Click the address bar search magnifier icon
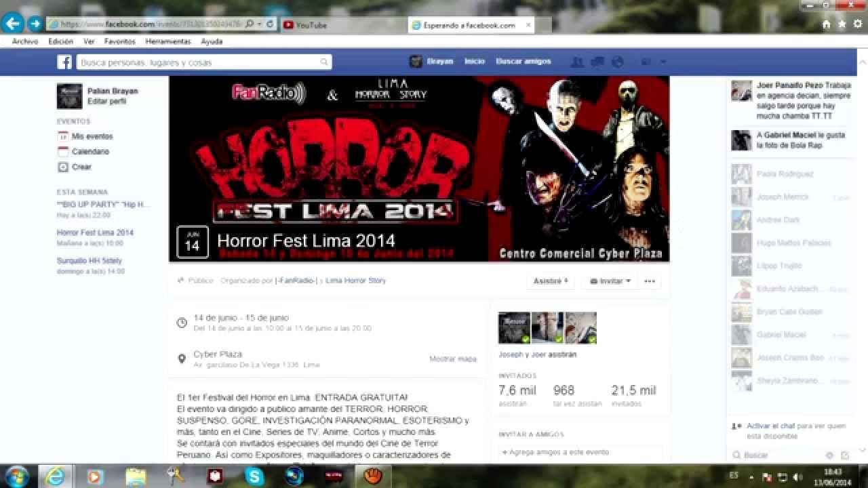 coord(250,24)
